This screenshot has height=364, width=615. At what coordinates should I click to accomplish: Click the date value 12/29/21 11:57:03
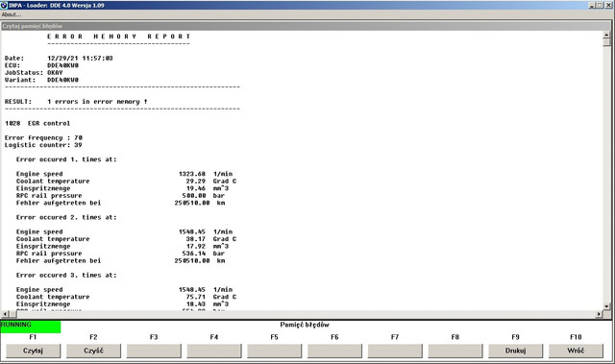pos(80,58)
